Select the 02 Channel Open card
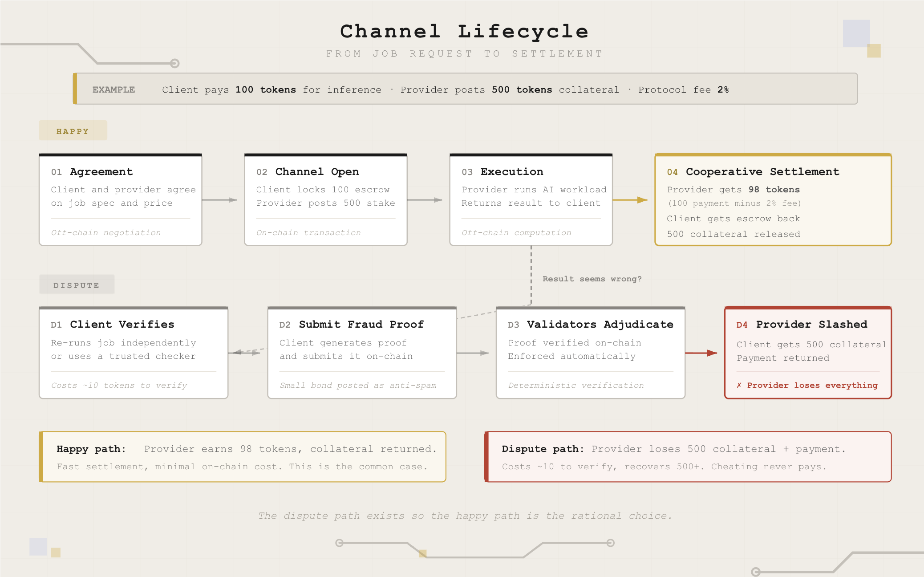 [325, 200]
